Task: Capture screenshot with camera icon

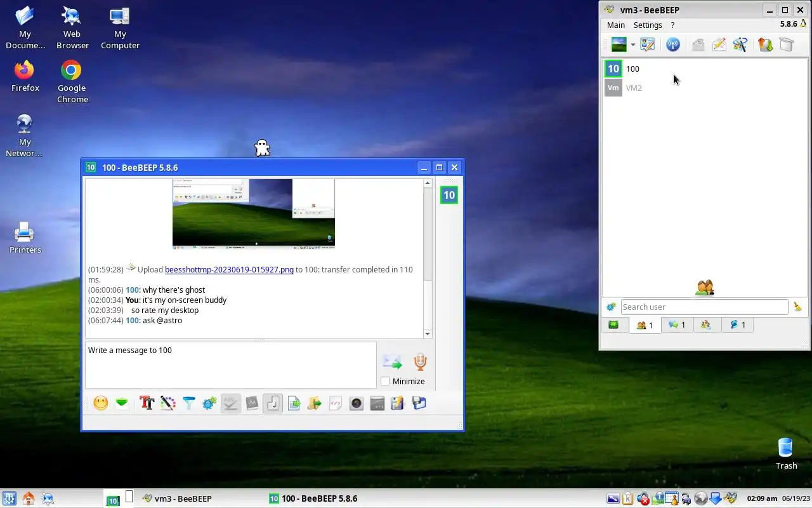Action: [x=357, y=403]
